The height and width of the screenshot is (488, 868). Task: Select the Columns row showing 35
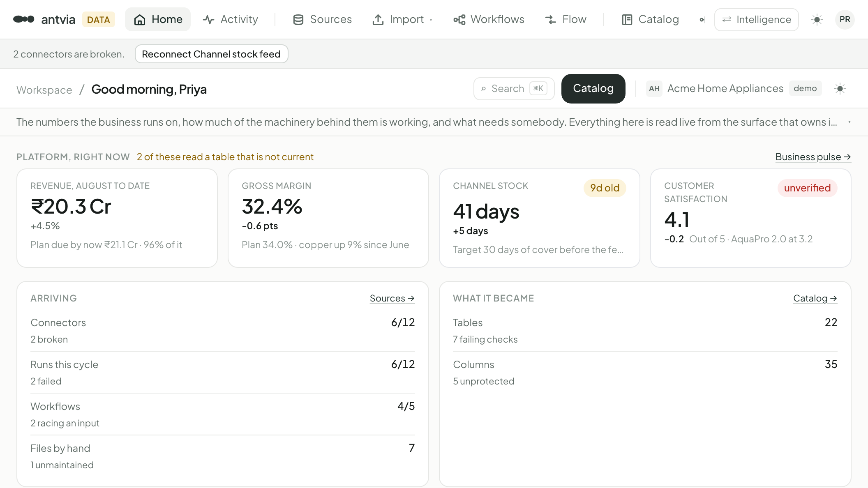click(645, 373)
